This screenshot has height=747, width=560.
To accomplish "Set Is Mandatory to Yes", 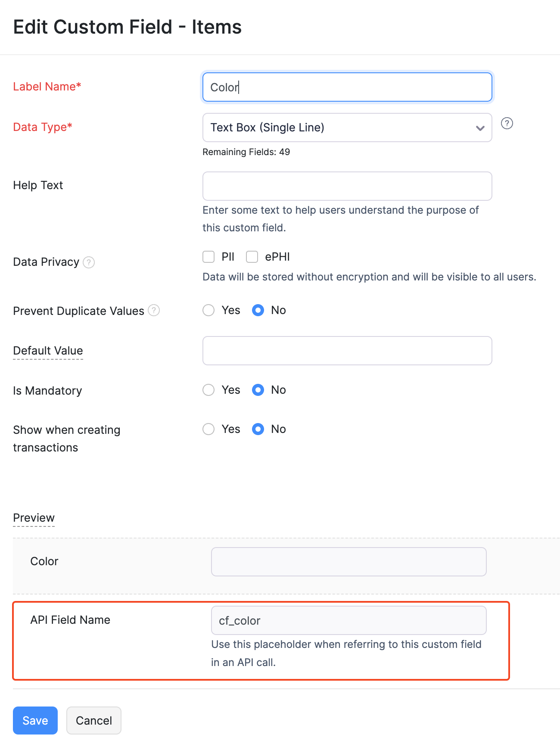I will pos(208,390).
